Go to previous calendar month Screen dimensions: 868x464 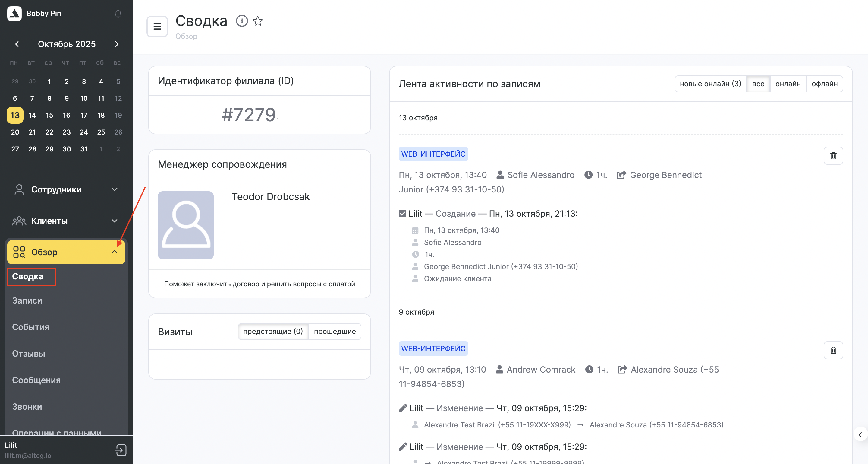pyautogui.click(x=17, y=44)
